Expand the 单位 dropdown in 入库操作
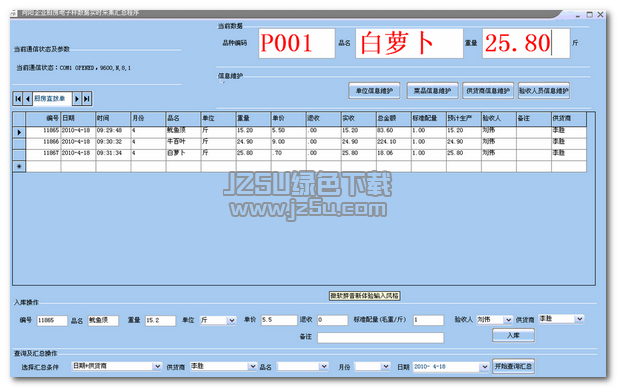Image resolution: width=617 pixels, height=388 pixels. click(232, 320)
